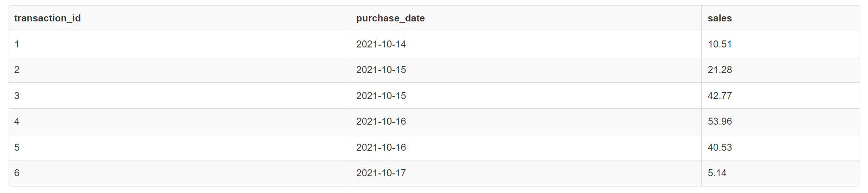Click the sales value 42.77

[719, 96]
